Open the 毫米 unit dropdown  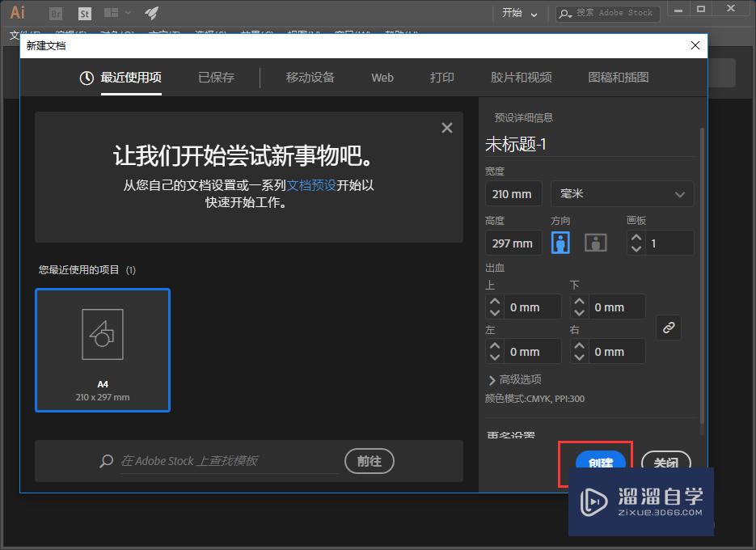(x=621, y=193)
